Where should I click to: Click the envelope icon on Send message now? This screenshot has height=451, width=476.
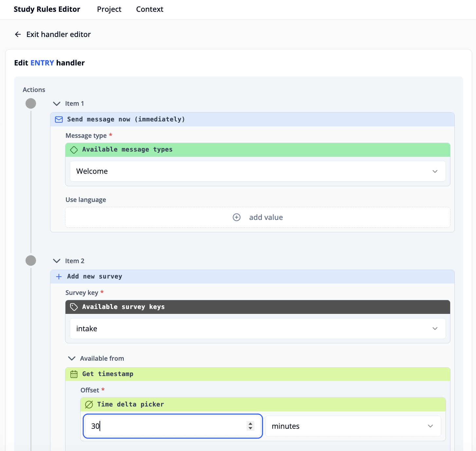(x=59, y=119)
